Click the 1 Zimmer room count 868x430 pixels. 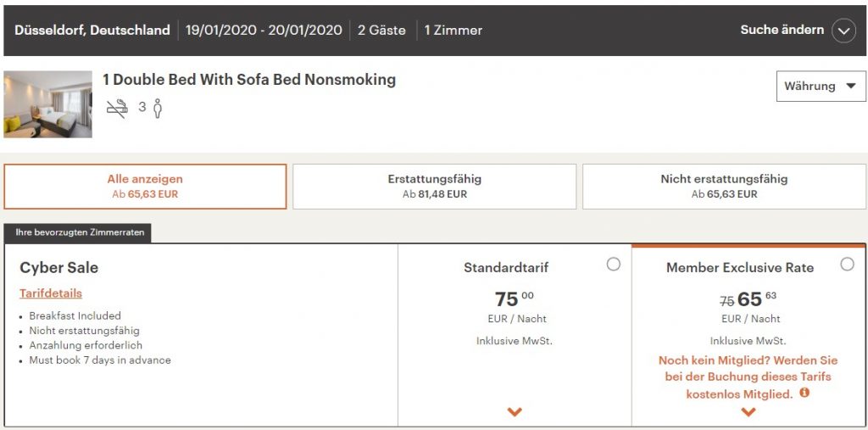[x=453, y=30]
